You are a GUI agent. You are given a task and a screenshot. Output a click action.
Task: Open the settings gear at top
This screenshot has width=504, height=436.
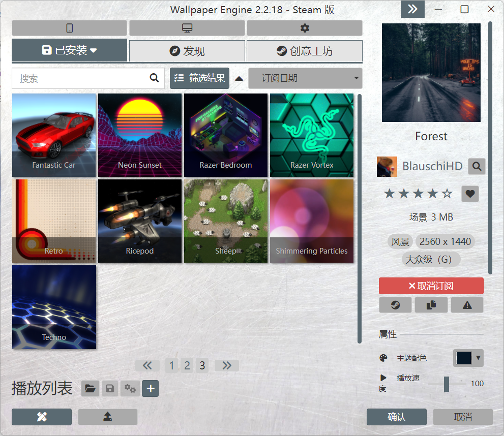(305, 28)
